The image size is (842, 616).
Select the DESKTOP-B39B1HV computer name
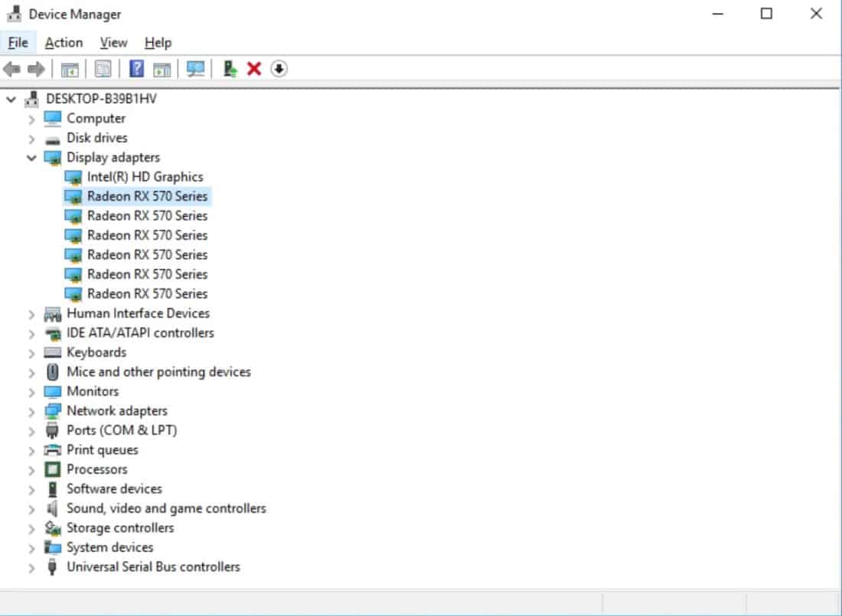coord(102,99)
